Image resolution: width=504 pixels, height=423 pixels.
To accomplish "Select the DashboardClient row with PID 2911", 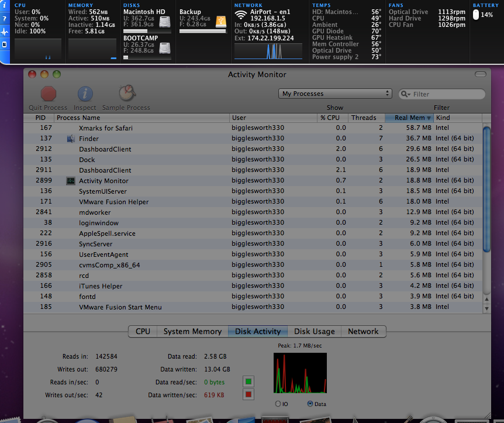I will [253, 170].
